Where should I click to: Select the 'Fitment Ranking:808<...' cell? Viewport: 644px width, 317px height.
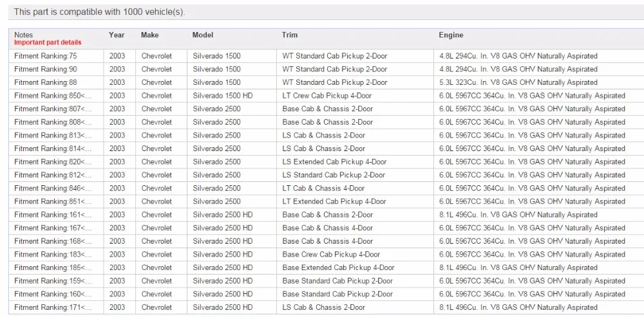click(56, 122)
